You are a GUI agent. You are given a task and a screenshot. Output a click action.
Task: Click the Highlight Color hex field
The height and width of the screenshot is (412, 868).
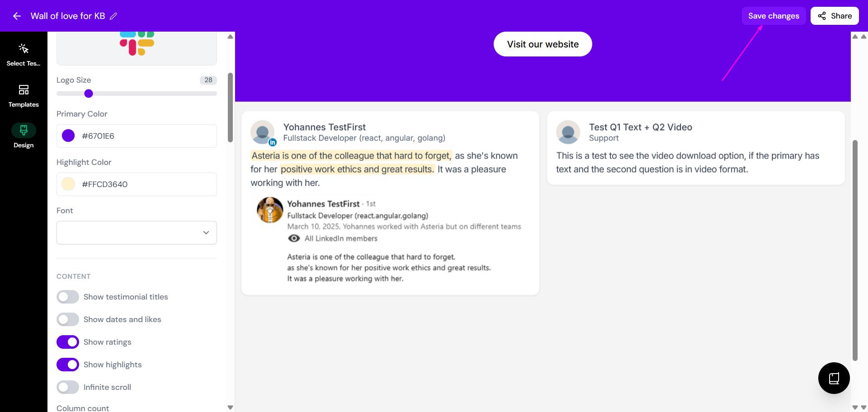[x=137, y=184]
